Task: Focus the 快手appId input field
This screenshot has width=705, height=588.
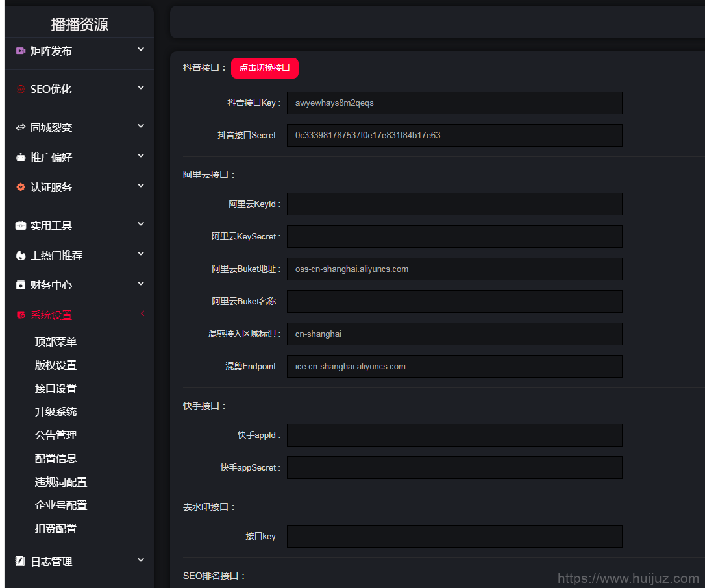Action: pyautogui.click(x=454, y=435)
